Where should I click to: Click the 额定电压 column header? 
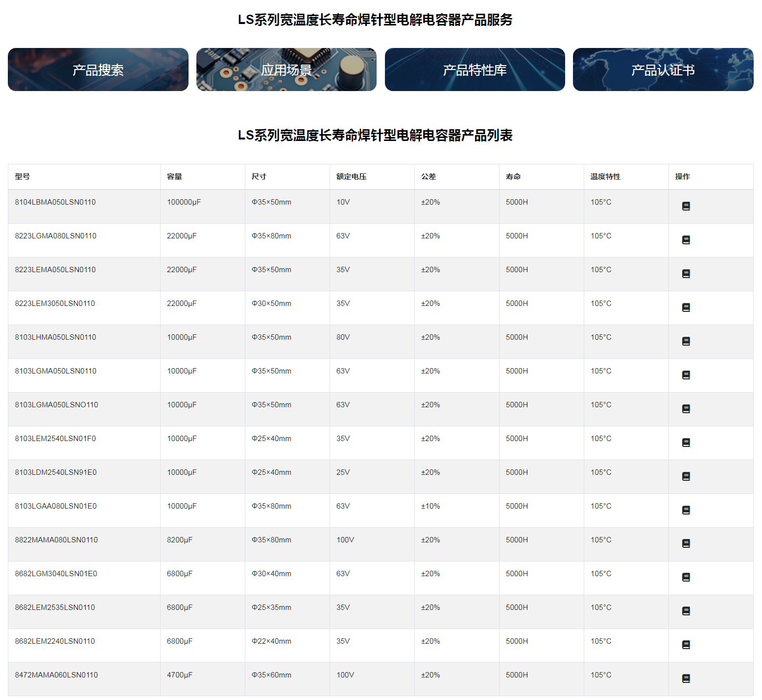pos(351,177)
